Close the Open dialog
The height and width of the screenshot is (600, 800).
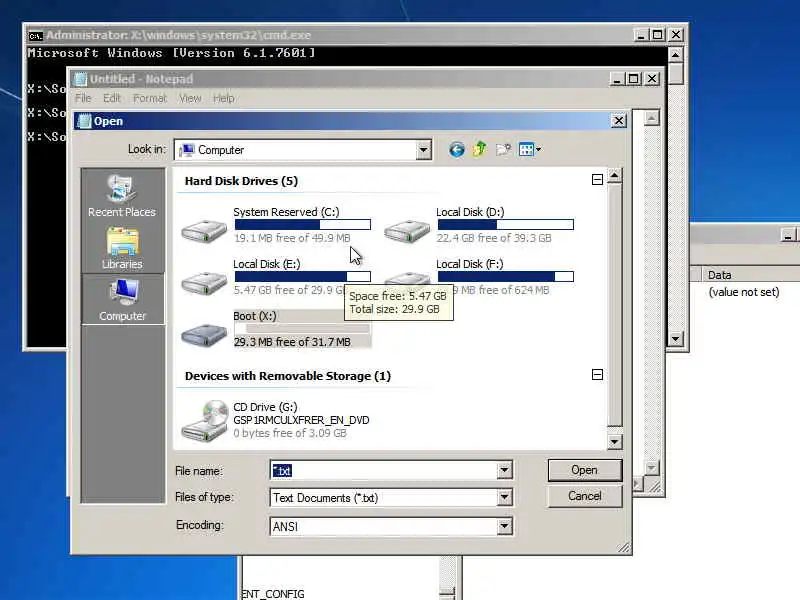tap(618, 121)
